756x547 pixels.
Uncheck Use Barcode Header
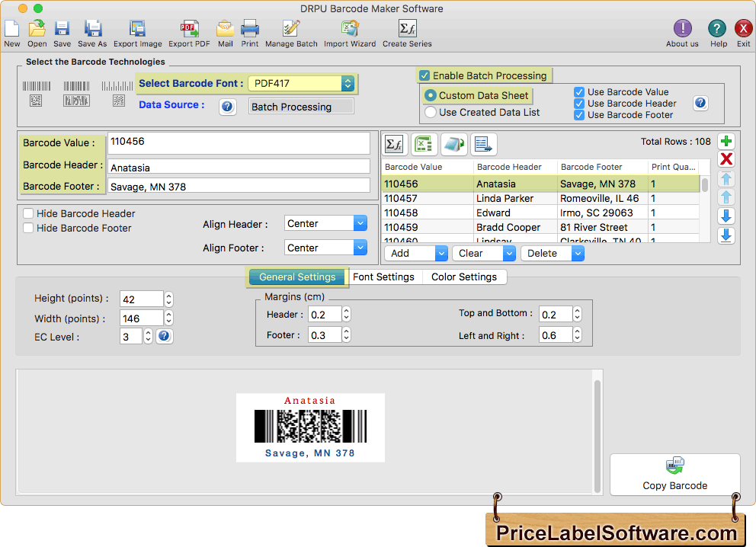pos(579,104)
